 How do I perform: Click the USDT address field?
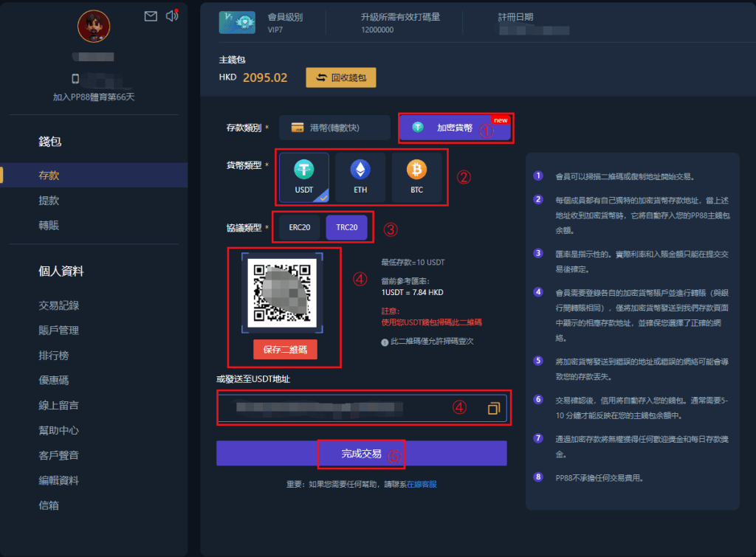pyautogui.click(x=362, y=408)
